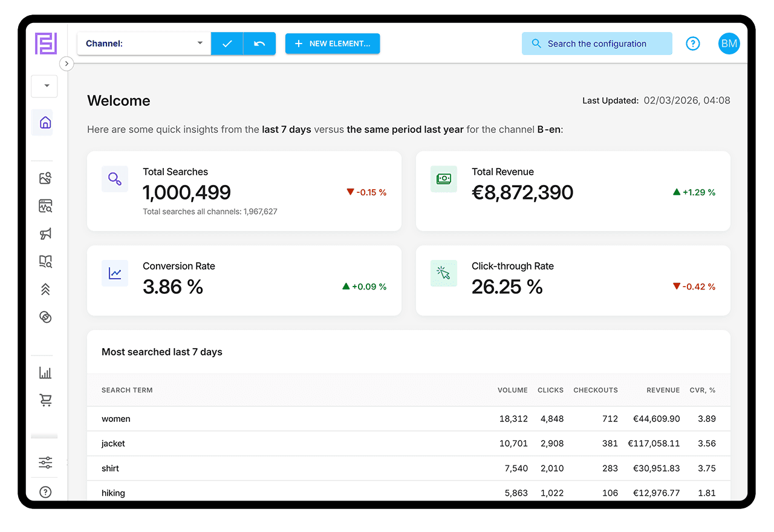The height and width of the screenshot is (532, 774).
Task: Select the 'women' search term row
Action: (409, 418)
